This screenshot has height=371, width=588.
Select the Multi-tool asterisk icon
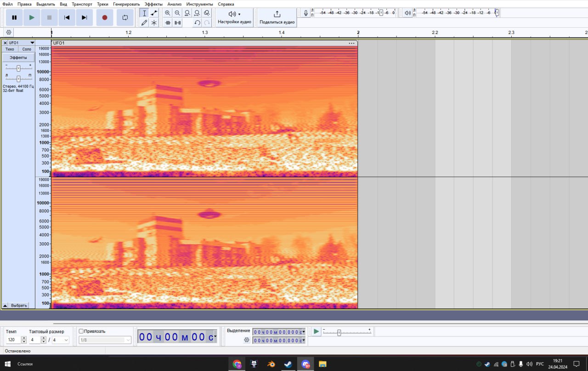[x=154, y=23]
